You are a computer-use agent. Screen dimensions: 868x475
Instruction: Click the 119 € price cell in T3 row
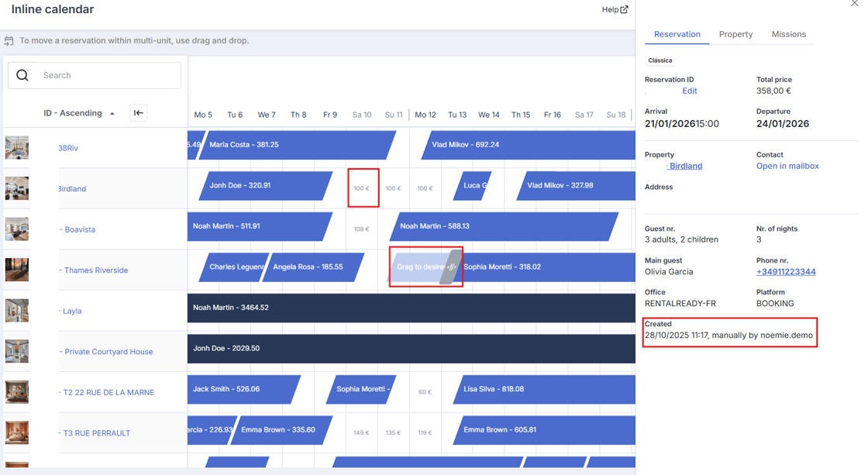tap(425, 433)
